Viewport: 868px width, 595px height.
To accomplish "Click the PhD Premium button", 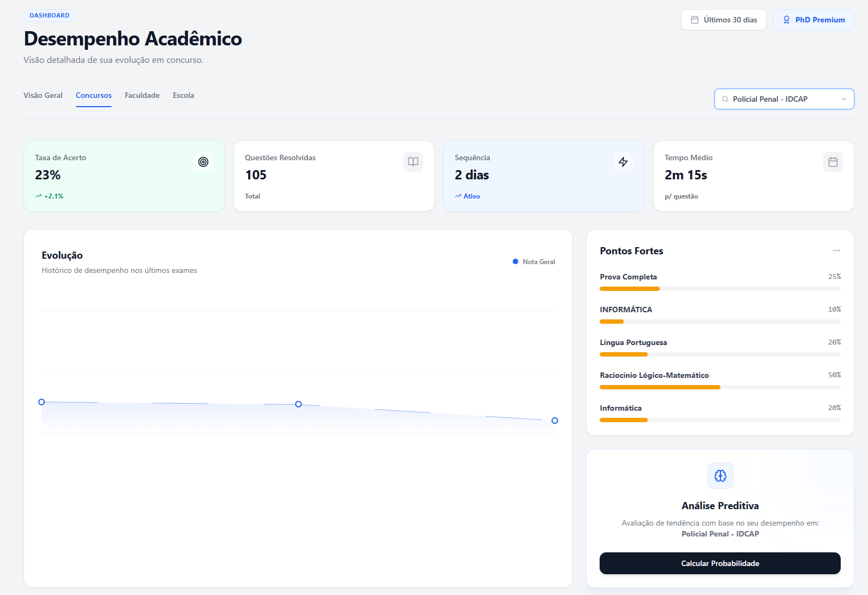I will pyautogui.click(x=813, y=20).
